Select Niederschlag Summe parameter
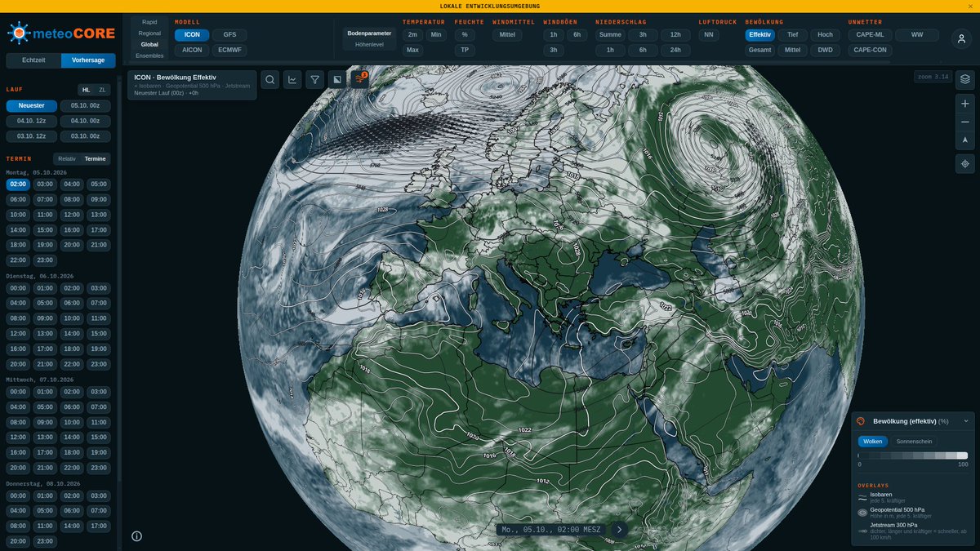980x551 pixels. (610, 35)
